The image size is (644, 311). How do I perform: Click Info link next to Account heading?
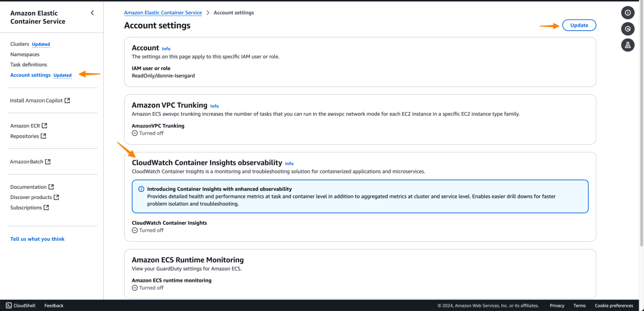coord(166,49)
